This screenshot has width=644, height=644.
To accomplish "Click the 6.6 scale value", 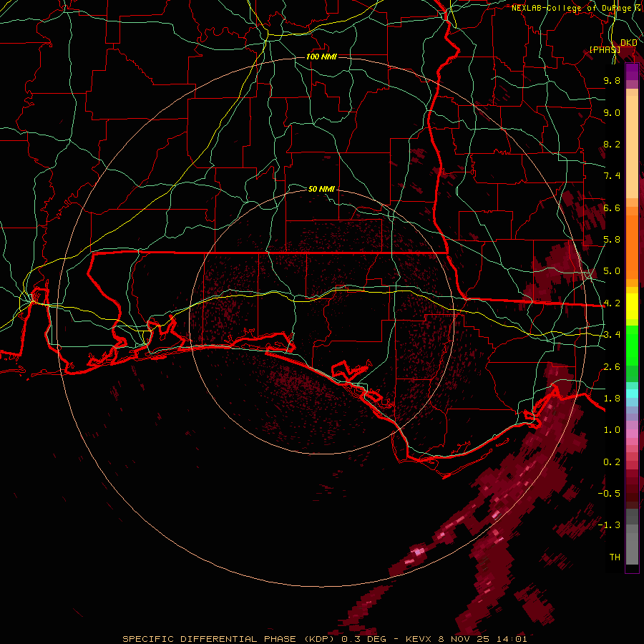I will pyautogui.click(x=612, y=208).
